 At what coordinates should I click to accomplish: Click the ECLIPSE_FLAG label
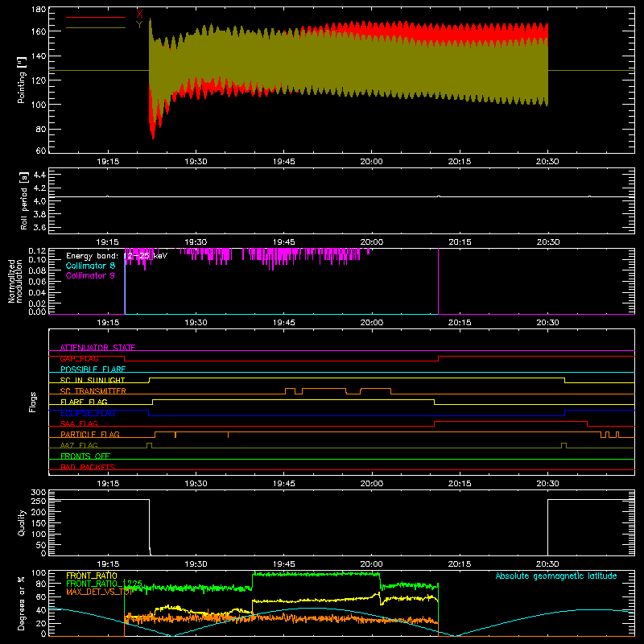88,413
